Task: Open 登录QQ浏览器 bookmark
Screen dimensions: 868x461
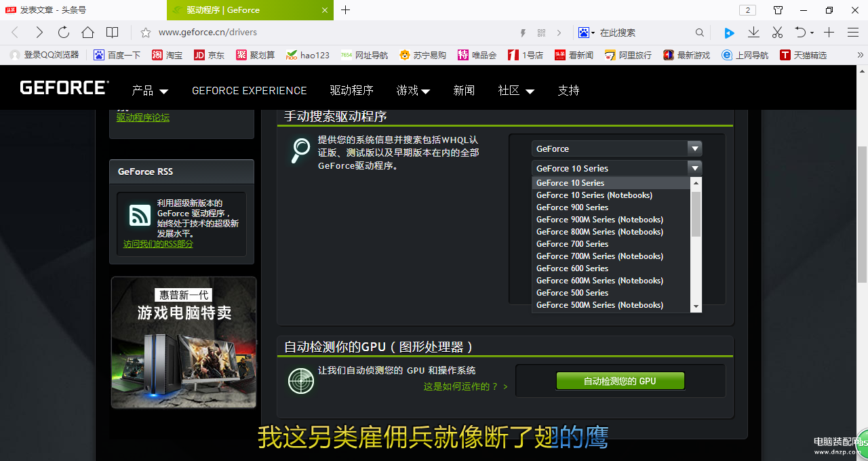Action: (45, 55)
